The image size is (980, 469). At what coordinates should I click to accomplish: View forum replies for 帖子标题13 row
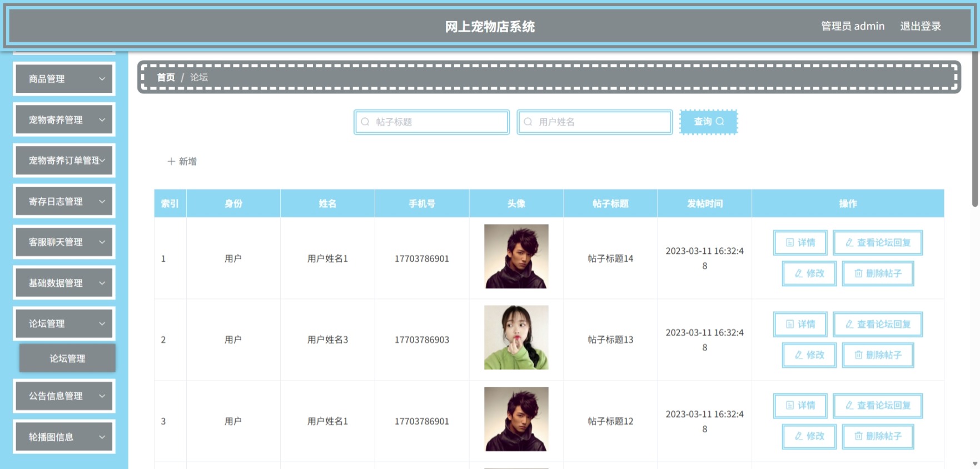click(x=878, y=324)
